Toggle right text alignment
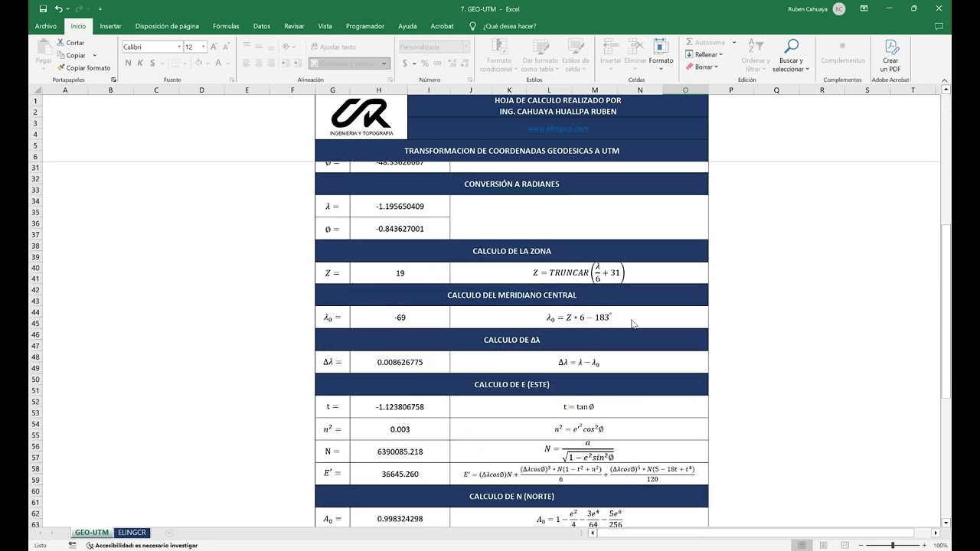The height and width of the screenshot is (551, 980). pos(272,64)
